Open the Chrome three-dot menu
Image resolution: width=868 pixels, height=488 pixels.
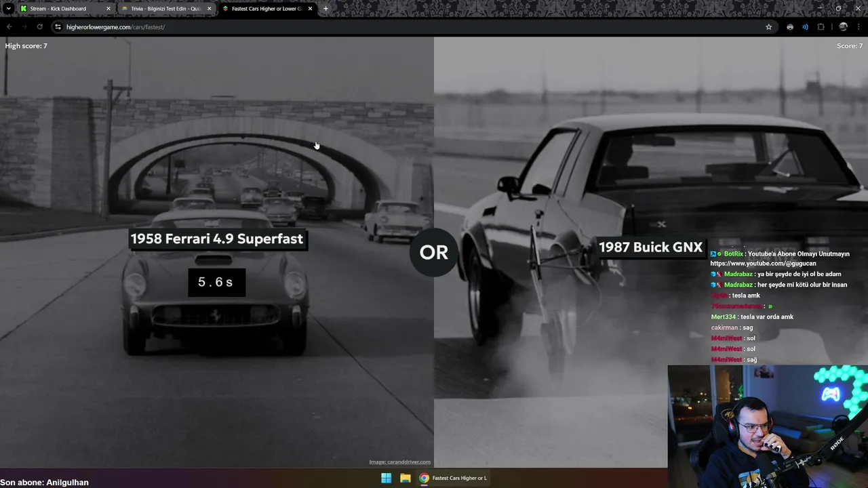point(859,27)
